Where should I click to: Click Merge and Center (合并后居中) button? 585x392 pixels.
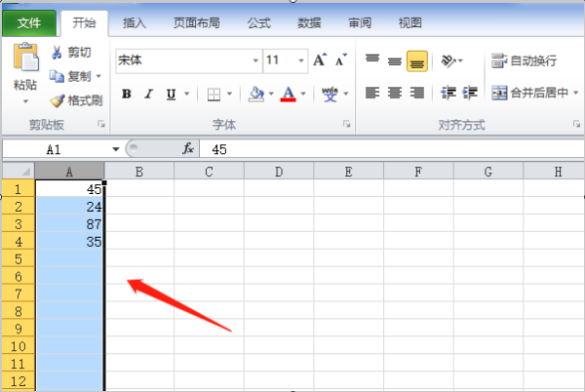[x=529, y=93]
